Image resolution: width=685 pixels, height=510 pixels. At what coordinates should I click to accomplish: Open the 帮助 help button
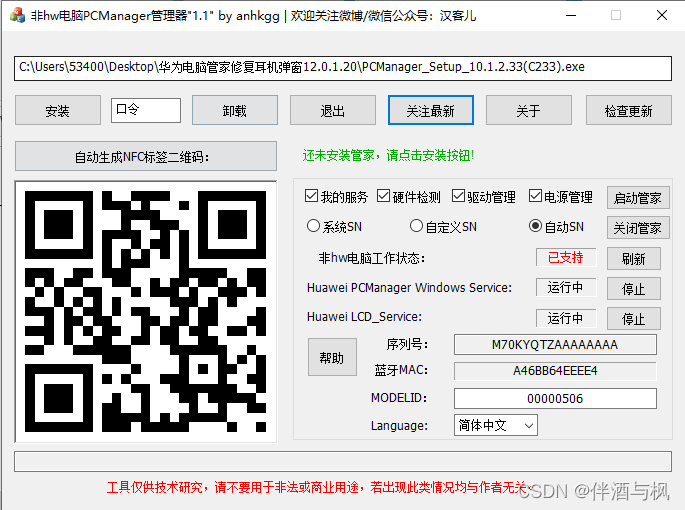332,357
